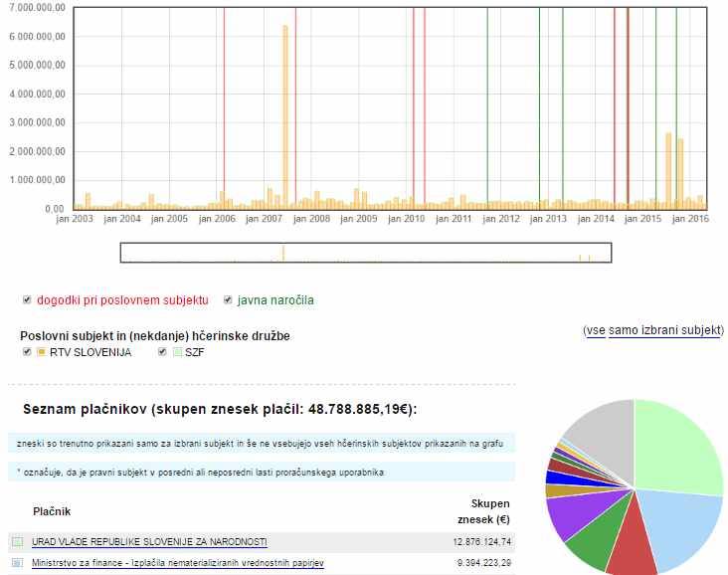Click the red event line in early 2006
The width and height of the screenshot is (728, 575).
click(225, 99)
